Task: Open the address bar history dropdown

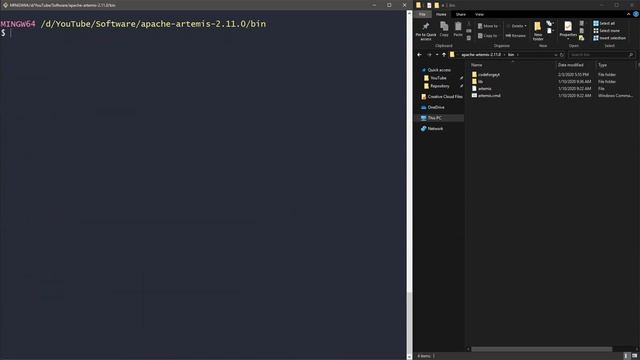Action: point(556,55)
